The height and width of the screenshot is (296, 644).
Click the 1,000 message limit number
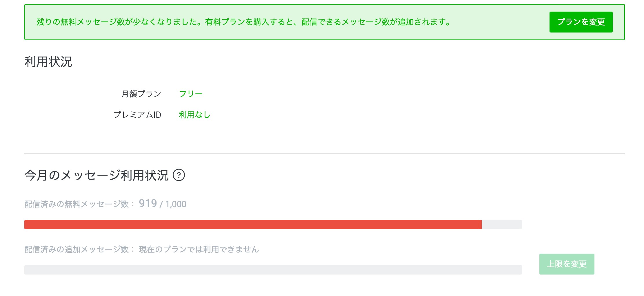coord(176,204)
